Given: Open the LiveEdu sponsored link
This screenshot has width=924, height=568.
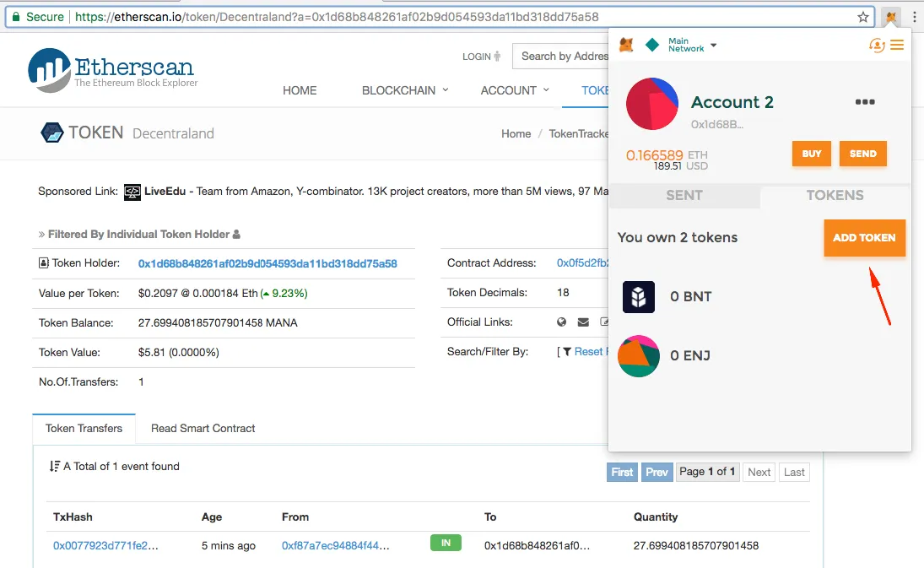Looking at the screenshot, I should point(165,192).
